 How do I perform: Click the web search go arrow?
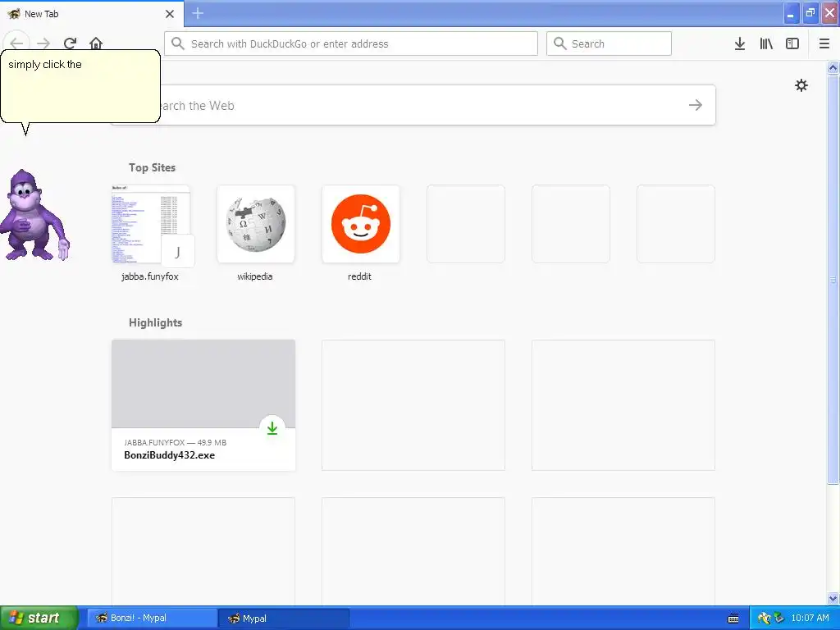[x=696, y=105]
